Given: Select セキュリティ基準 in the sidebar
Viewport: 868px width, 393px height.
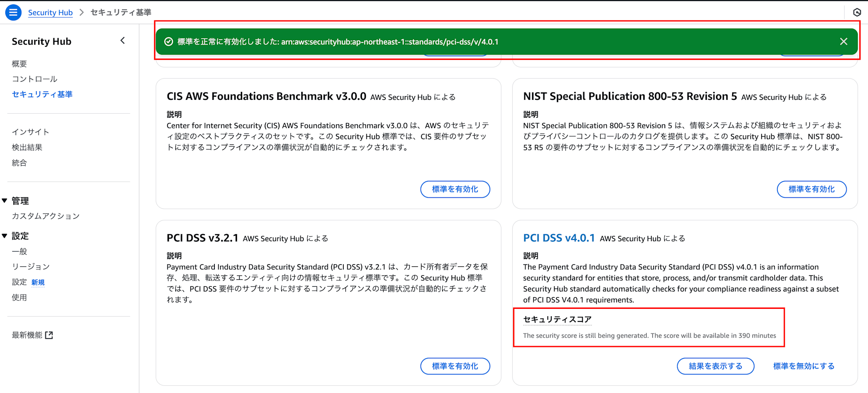Looking at the screenshot, I should (42, 94).
